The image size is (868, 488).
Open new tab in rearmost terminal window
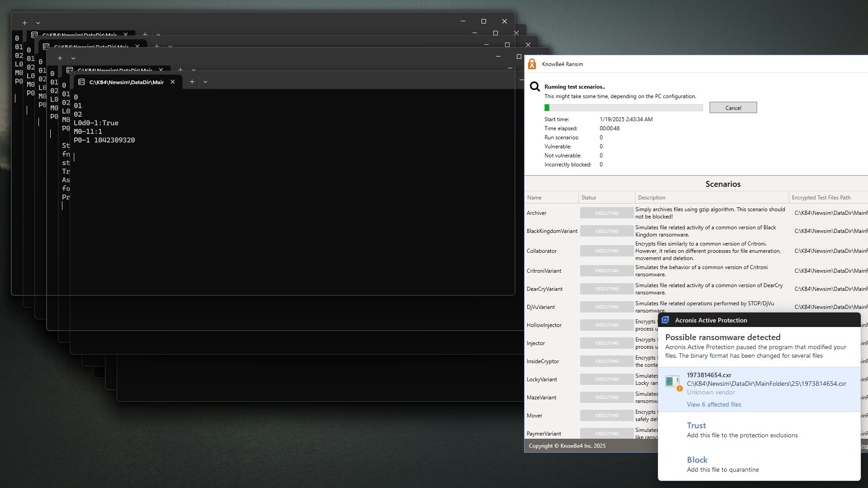coord(24,23)
